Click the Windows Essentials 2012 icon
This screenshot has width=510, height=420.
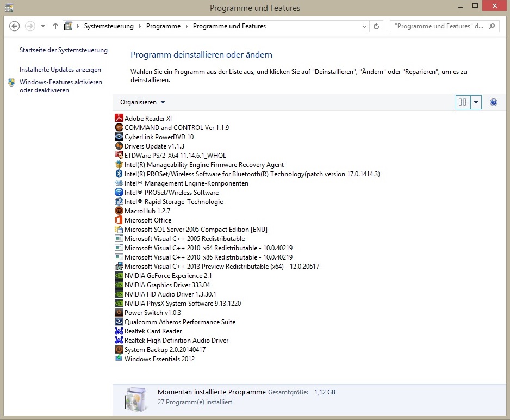tap(119, 359)
